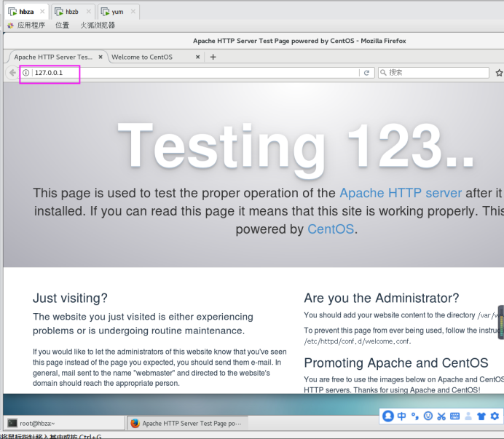
Task: Click the user account icon in input toolbar
Action: coord(468,416)
